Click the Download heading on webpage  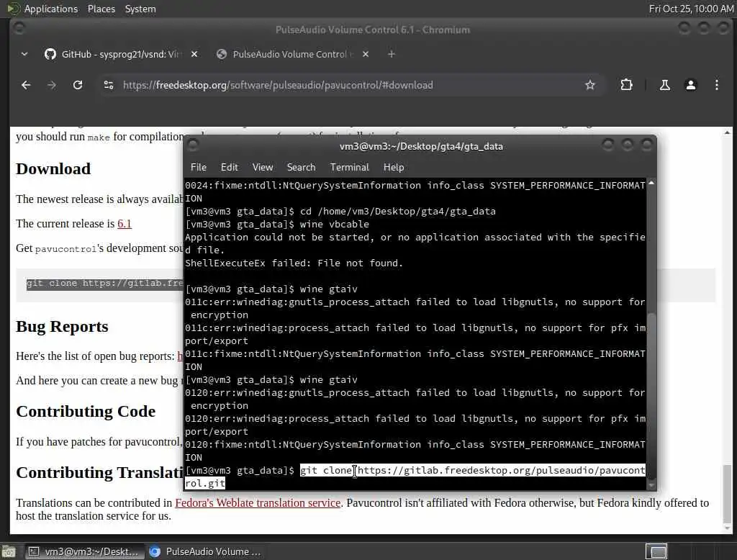(53, 169)
